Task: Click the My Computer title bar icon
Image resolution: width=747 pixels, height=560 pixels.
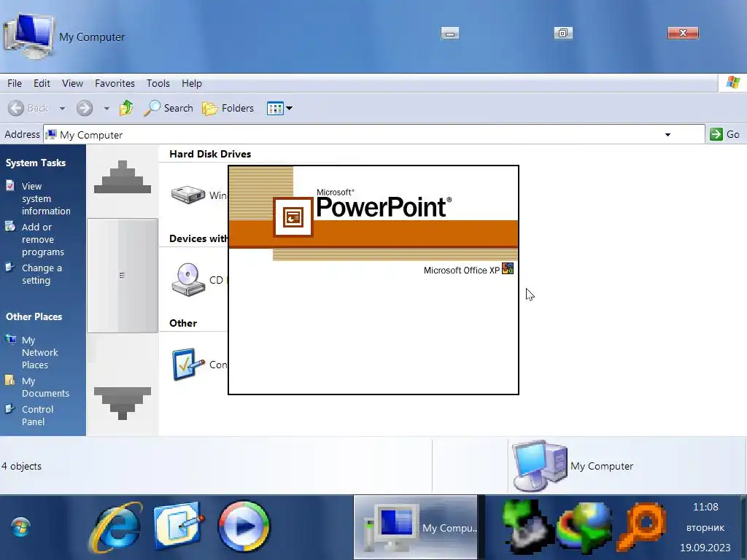Action: pyautogui.click(x=29, y=36)
